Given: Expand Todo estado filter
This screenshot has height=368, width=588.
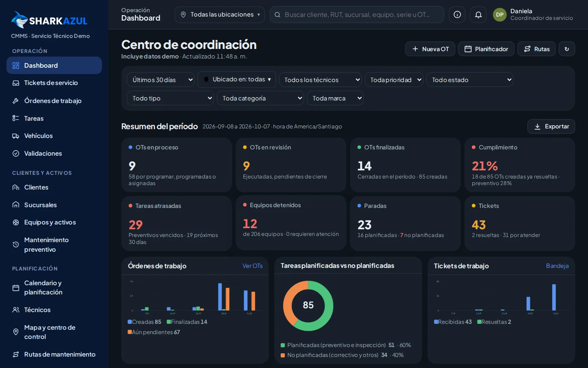Looking at the screenshot, I should click(x=470, y=80).
